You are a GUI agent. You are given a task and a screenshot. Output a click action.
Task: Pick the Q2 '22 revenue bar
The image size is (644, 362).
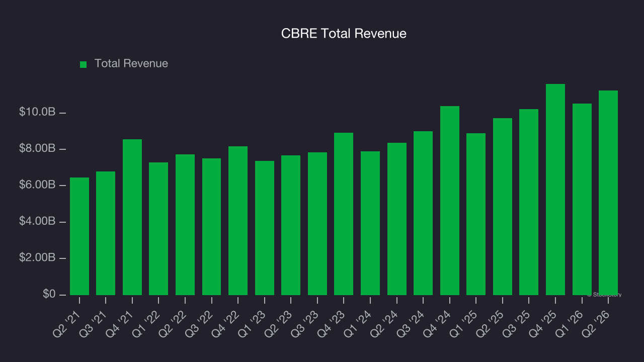185,225
